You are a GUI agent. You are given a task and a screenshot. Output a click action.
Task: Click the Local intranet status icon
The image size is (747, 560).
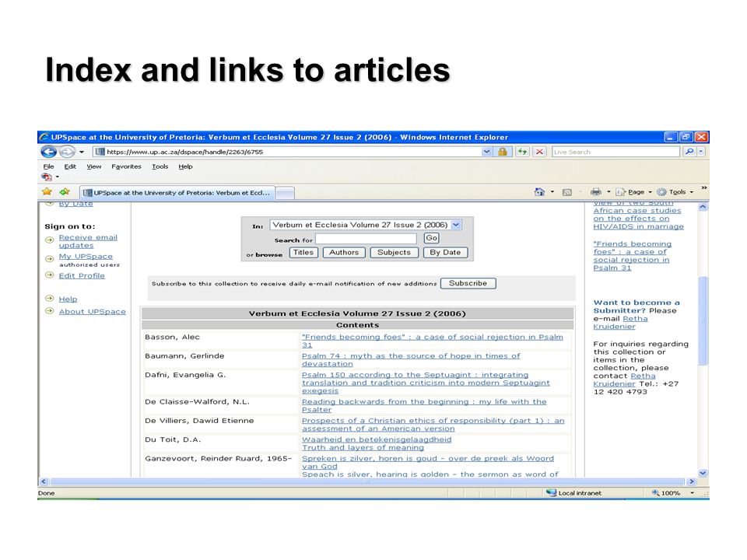tap(551, 492)
